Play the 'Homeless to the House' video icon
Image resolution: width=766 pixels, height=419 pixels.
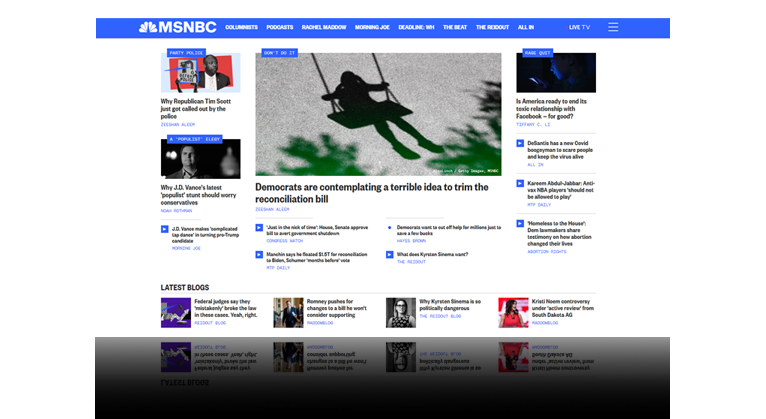click(x=520, y=224)
